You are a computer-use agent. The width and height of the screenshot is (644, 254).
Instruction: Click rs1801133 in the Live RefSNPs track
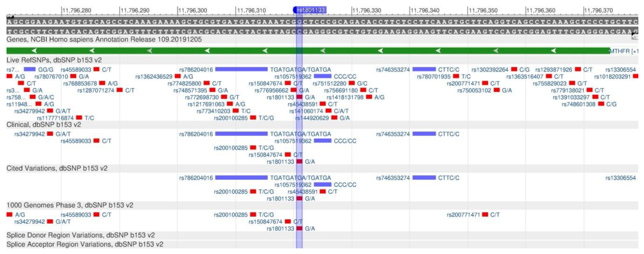[x=299, y=97]
